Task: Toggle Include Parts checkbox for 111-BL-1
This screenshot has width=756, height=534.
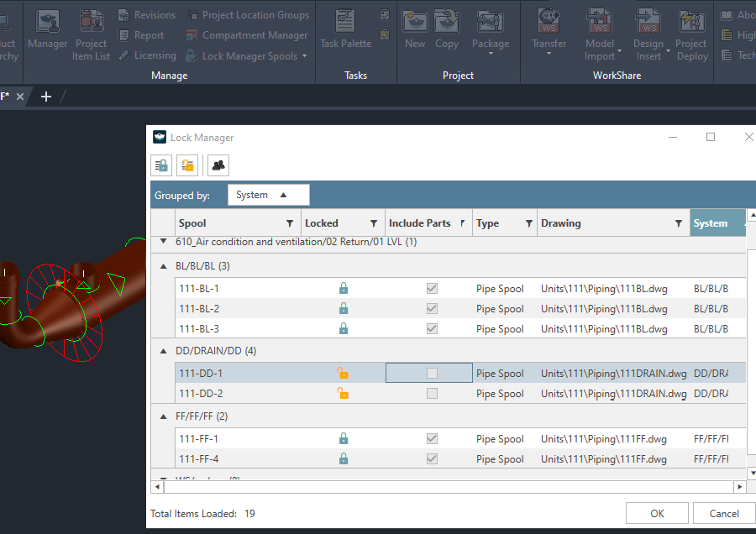Action: pos(432,288)
